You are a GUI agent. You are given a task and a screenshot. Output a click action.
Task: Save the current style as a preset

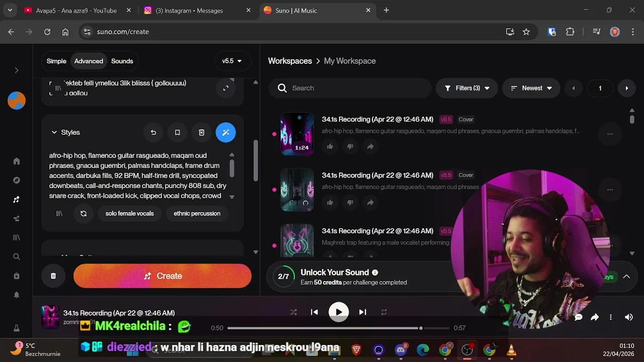coord(177,132)
